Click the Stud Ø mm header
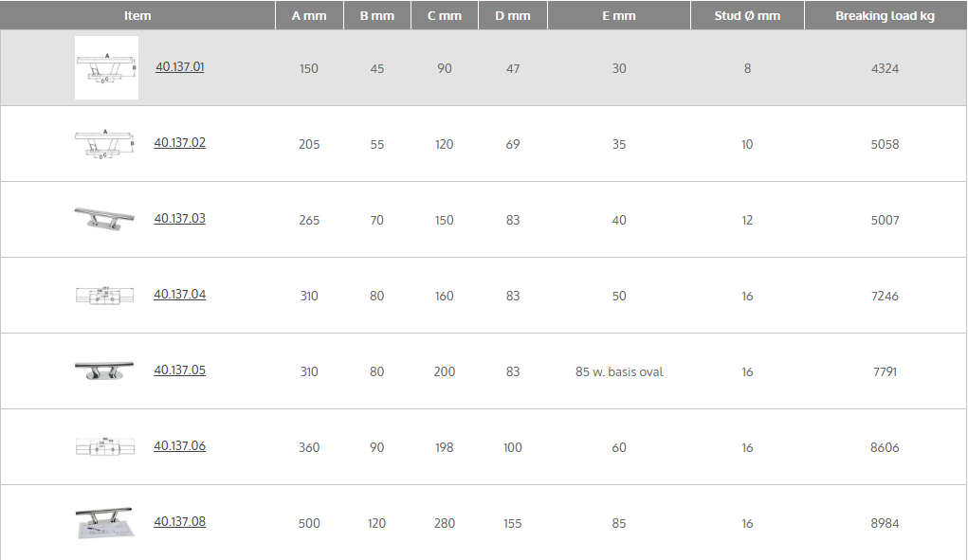Image resolution: width=968 pixels, height=560 pixels. (x=747, y=16)
